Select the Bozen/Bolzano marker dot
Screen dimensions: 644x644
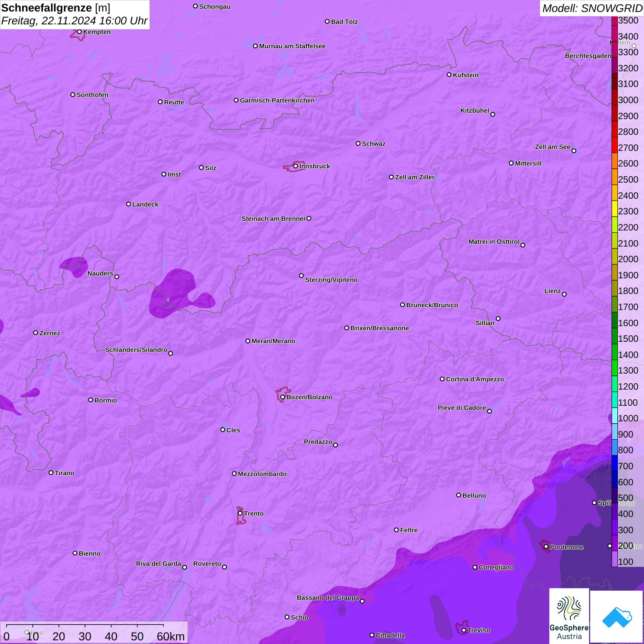click(x=282, y=397)
